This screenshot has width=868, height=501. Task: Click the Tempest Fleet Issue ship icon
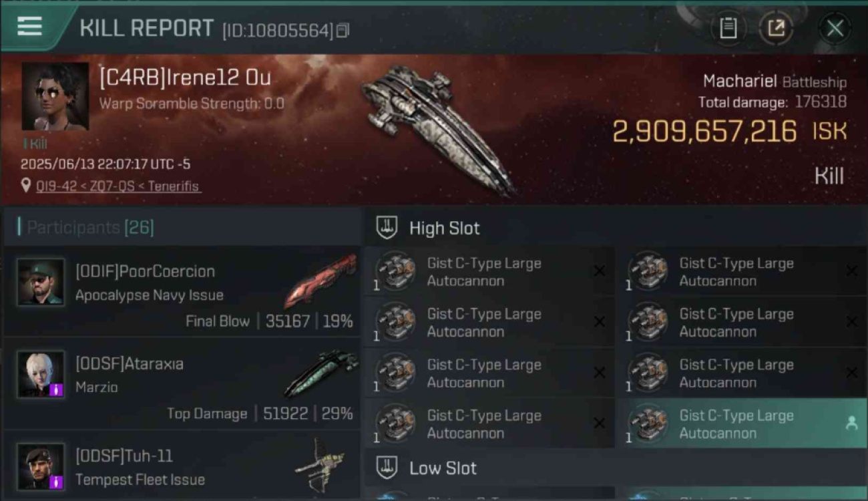pyautogui.click(x=320, y=464)
